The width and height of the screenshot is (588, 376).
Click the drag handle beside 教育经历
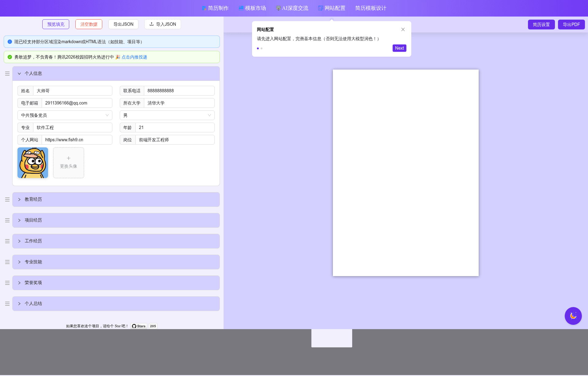(x=7, y=199)
